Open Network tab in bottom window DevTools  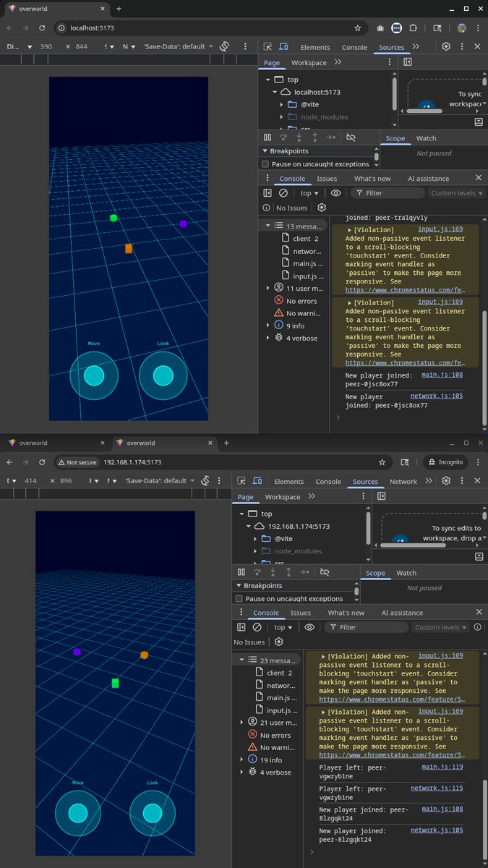click(403, 481)
